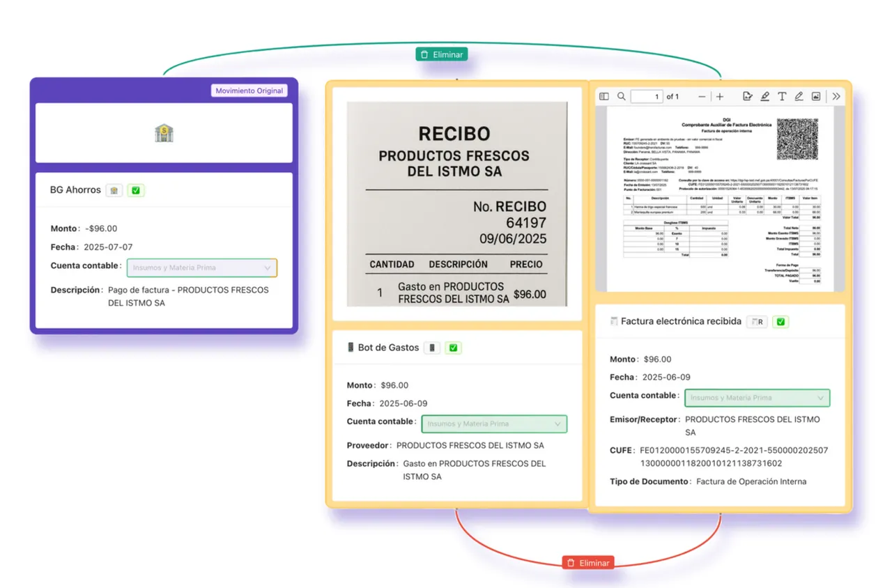The image size is (892, 588).
Task: Click the small bank badge next to BG Ahorros
Action: (x=114, y=190)
